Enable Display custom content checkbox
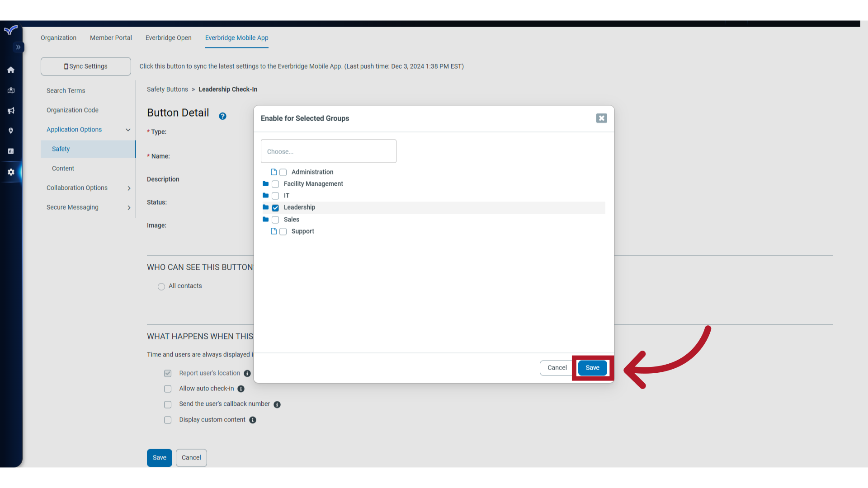This screenshot has width=868, height=488. pos(168,420)
